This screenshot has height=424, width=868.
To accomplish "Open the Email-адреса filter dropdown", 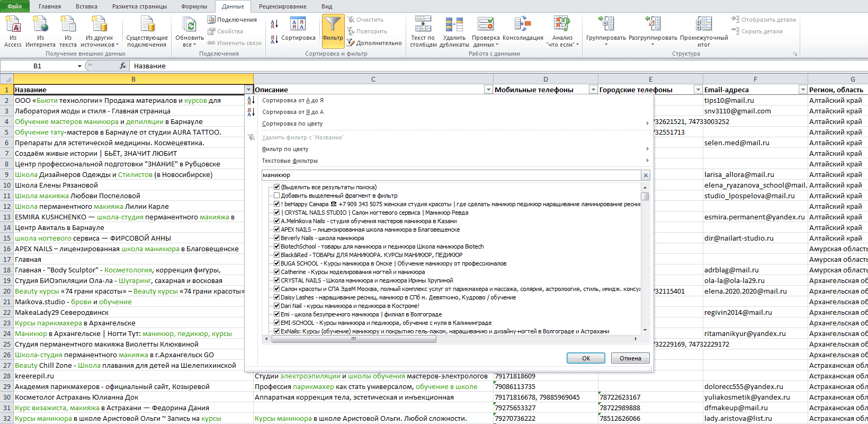I will tap(803, 90).
